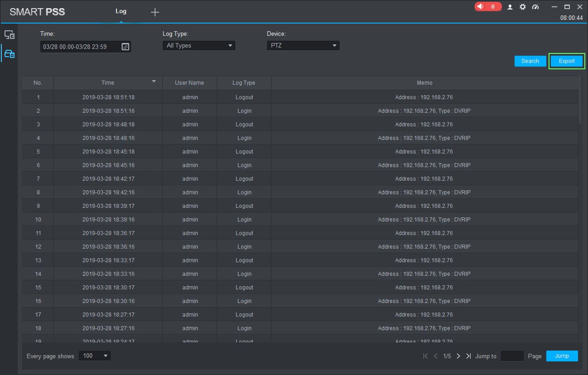
Task: Expand the Device dropdown showing PTZ
Action: [x=303, y=45]
